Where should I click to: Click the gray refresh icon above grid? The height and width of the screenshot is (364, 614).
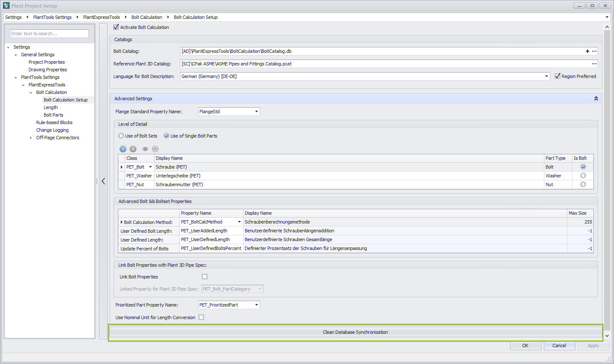(155, 149)
